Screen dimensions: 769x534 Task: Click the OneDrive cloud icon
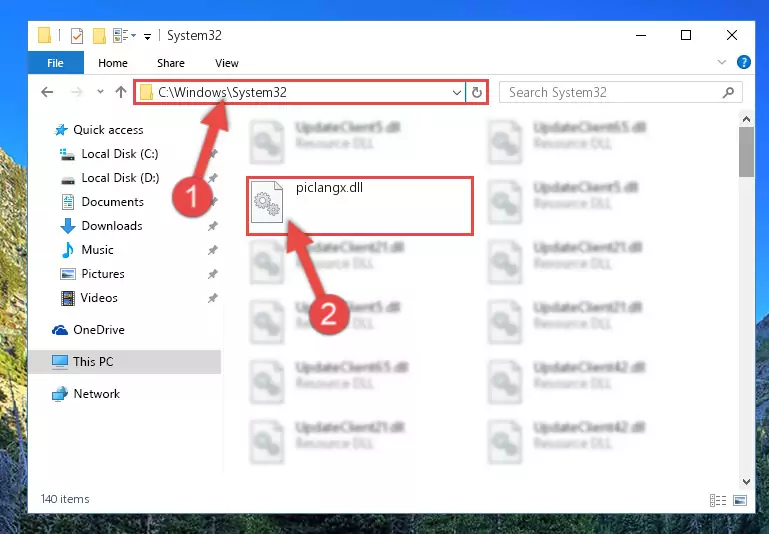tap(60, 330)
